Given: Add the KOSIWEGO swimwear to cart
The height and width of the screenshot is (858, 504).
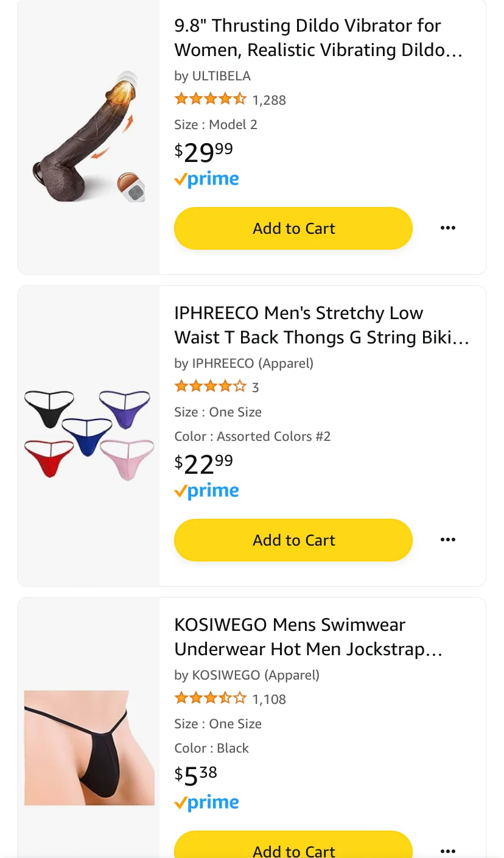Looking at the screenshot, I should point(293,849).
